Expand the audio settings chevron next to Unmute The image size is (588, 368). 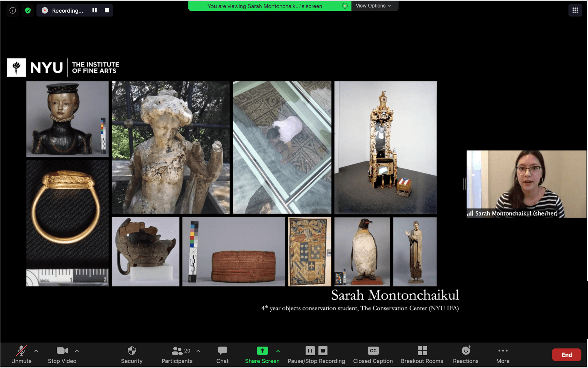[x=36, y=351]
